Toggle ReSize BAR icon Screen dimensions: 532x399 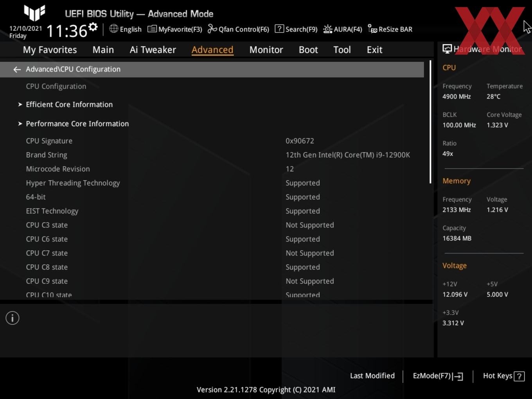tap(372, 29)
